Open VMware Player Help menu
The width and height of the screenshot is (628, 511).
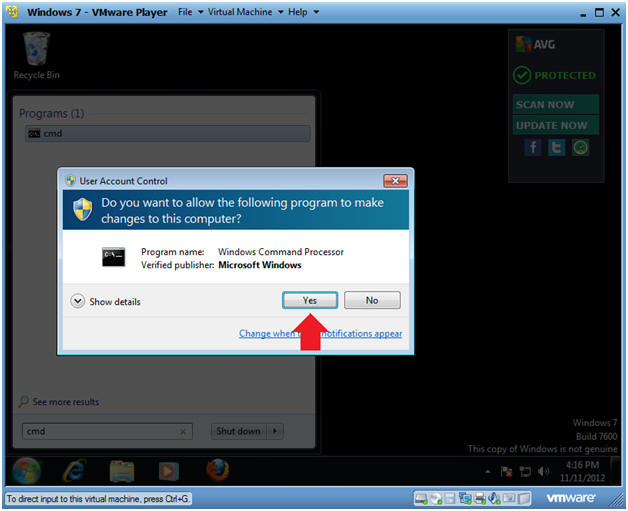[x=298, y=12]
